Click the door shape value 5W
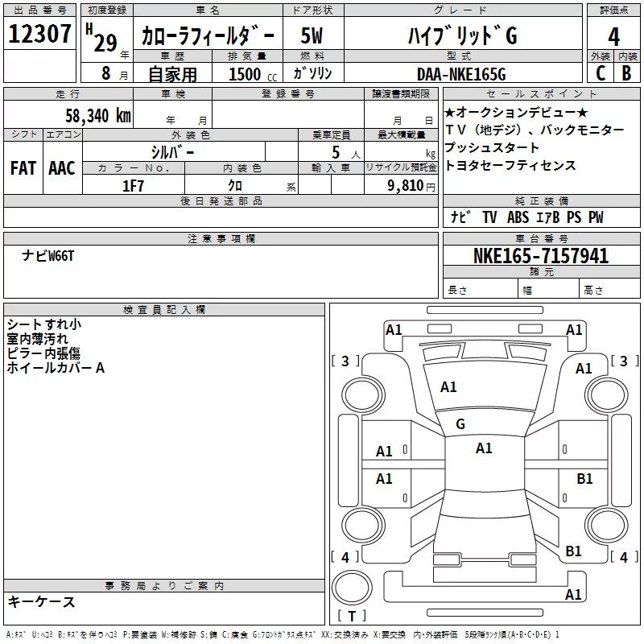The image size is (644, 644). (312, 35)
